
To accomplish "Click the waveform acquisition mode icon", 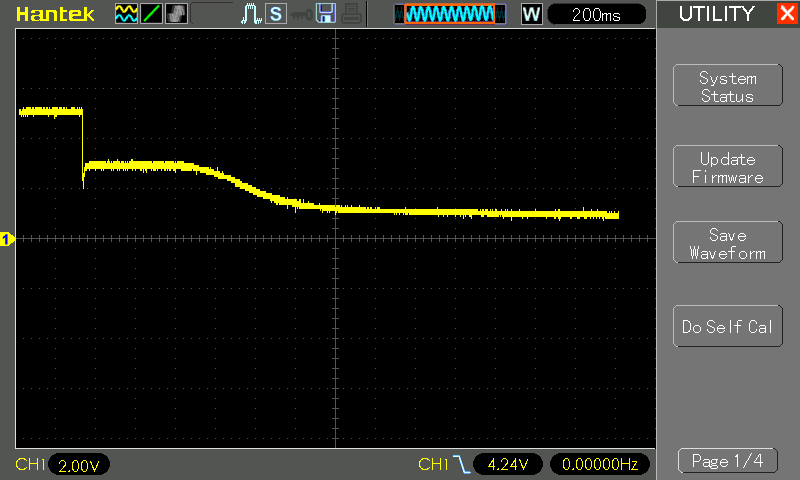I will pyautogui.click(x=126, y=14).
